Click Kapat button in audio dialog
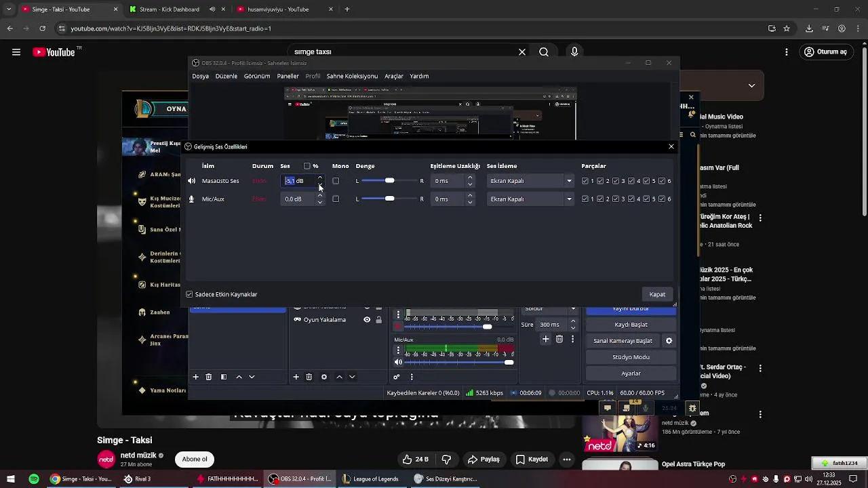This screenshot has height=488, width=868. [657, 295]
